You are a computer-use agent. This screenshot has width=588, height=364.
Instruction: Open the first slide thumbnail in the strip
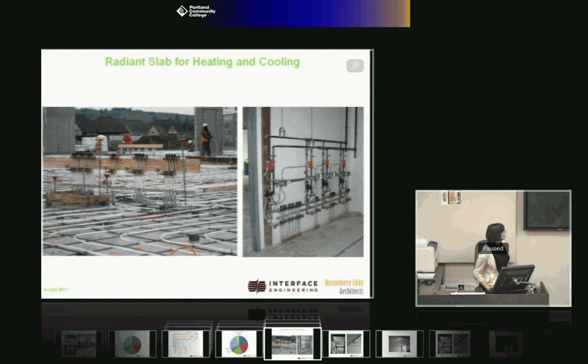pyautogui.click(x=79, y=344)
